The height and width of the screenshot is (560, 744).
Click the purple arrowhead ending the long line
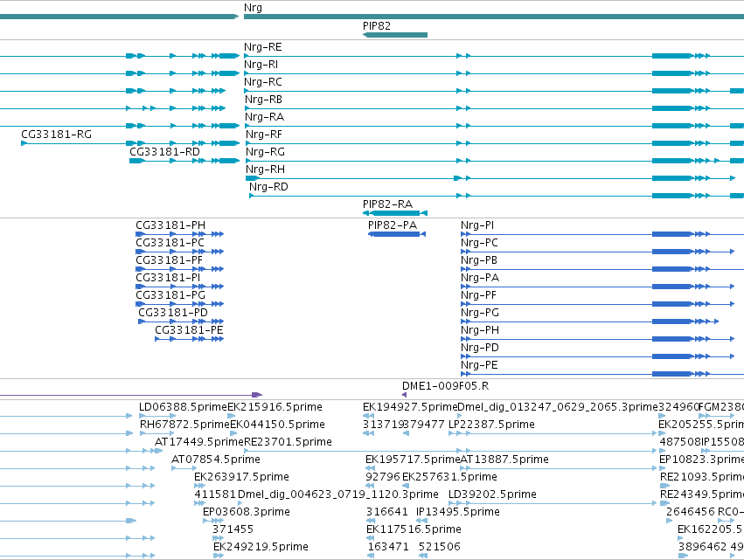point(257,395)
